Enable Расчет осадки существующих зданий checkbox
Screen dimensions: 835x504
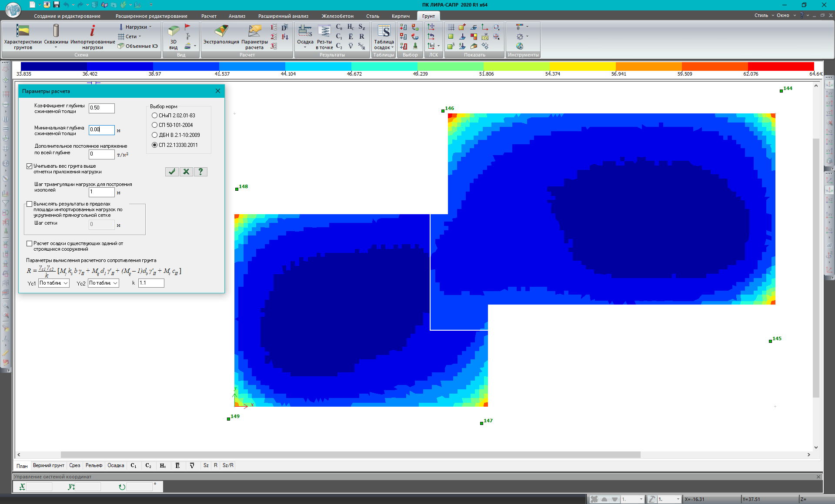coord(30,244)
